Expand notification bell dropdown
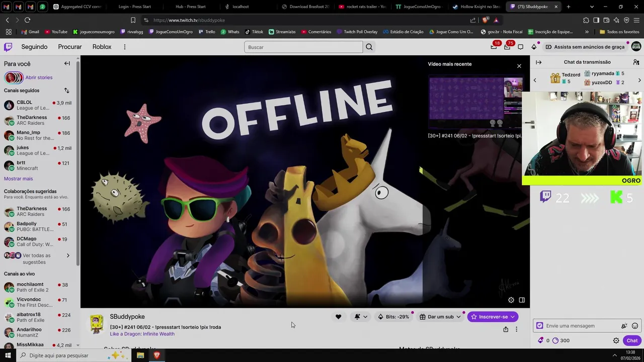The image size is (644, 362). [365, 317]
